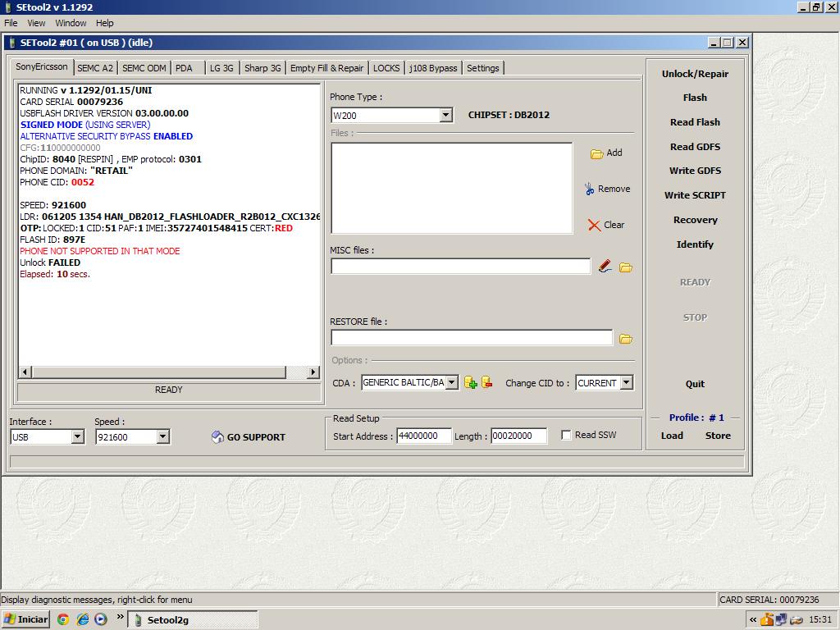840x630 pixels.
Task: Click the empty Files list box
Action: (x=452, y=188)
